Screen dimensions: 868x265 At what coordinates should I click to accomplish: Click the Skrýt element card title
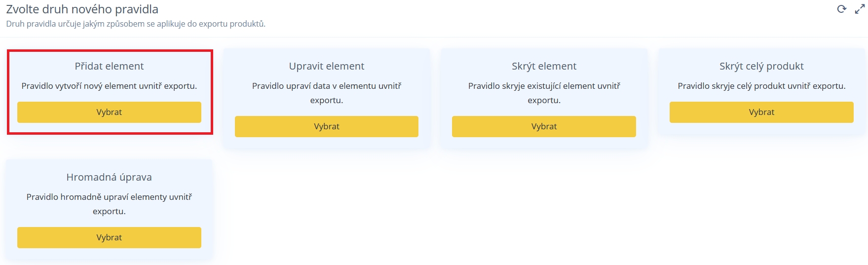(x=544, y=66)
